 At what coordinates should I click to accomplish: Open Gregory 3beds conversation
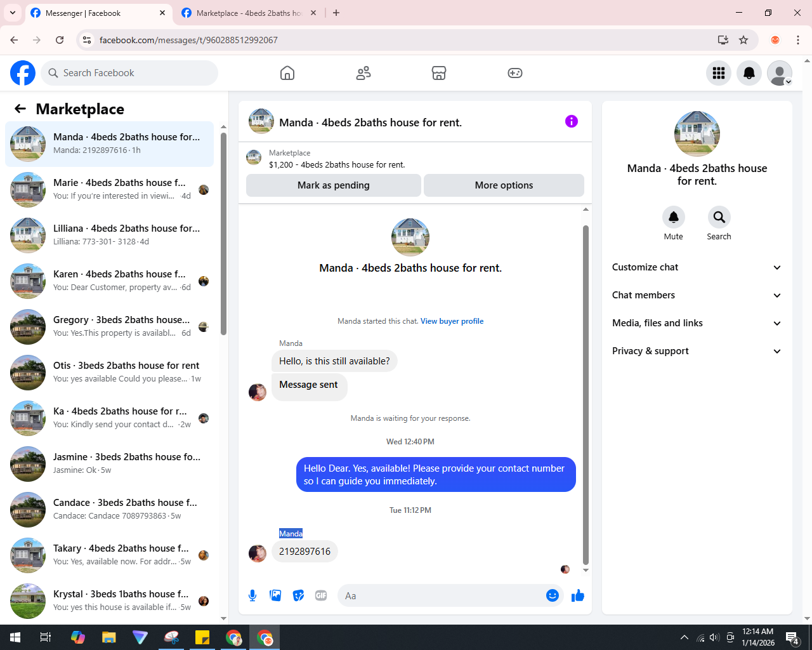[109, 327]
